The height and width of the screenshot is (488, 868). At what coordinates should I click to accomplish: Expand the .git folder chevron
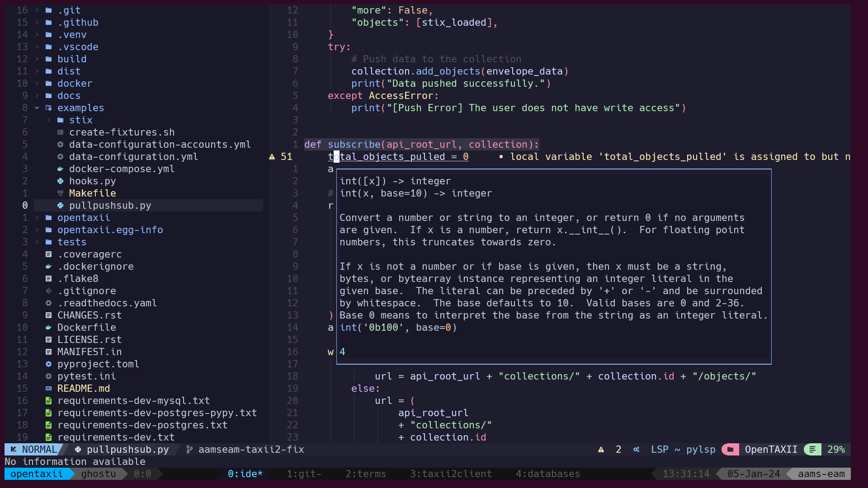37,10
